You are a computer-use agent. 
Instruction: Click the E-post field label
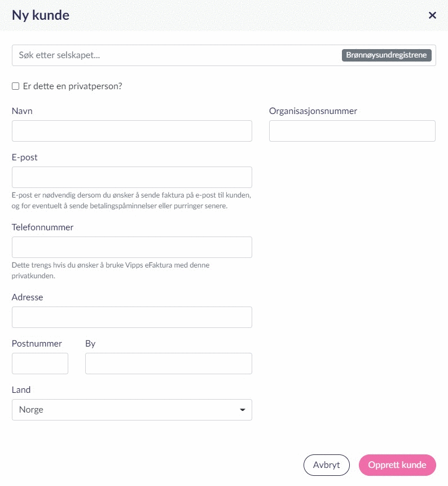(25, 157)
